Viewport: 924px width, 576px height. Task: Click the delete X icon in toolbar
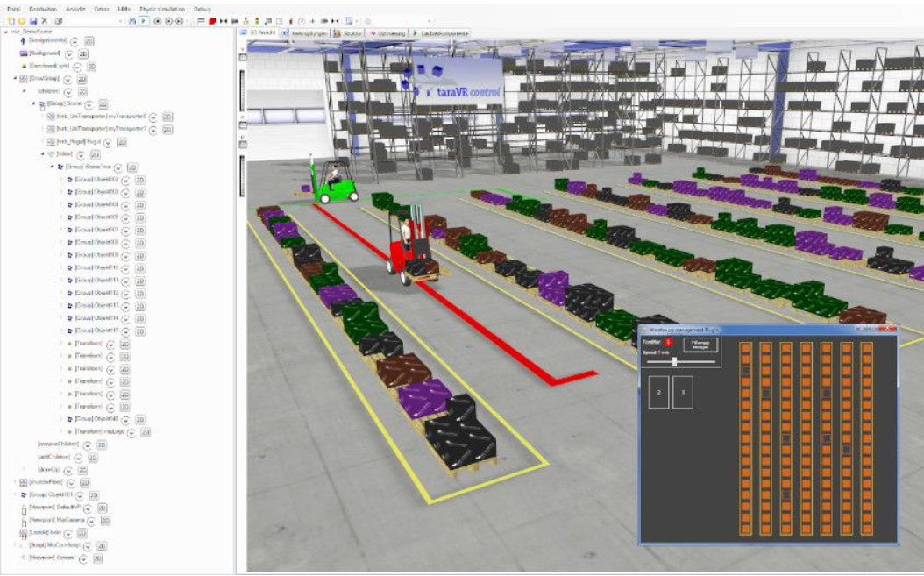point(45,20)
